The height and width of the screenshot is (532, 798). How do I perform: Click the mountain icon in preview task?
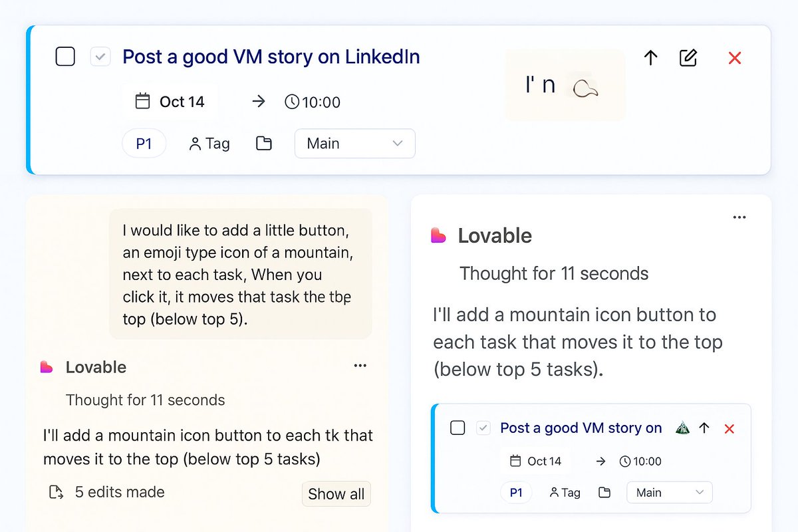click(x=682, y=428)
